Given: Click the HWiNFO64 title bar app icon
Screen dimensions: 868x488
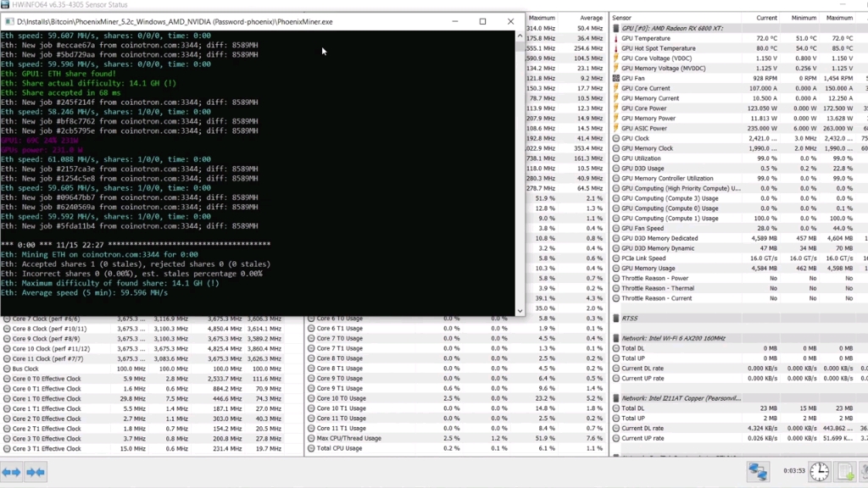Looking at the screenshot, I should pos(5,4).
